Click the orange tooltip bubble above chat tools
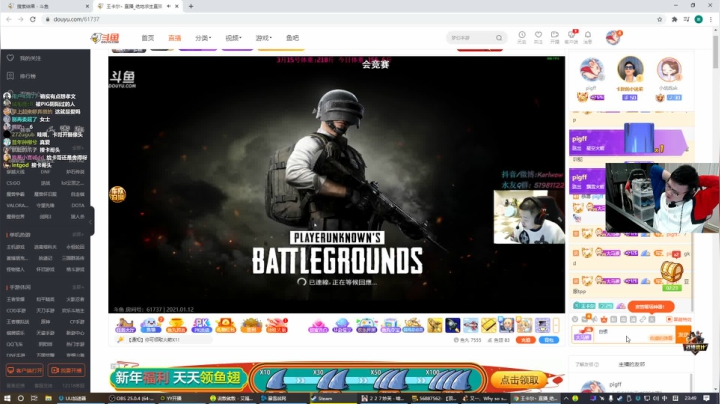720x404 pixels. tap(651, 307)
